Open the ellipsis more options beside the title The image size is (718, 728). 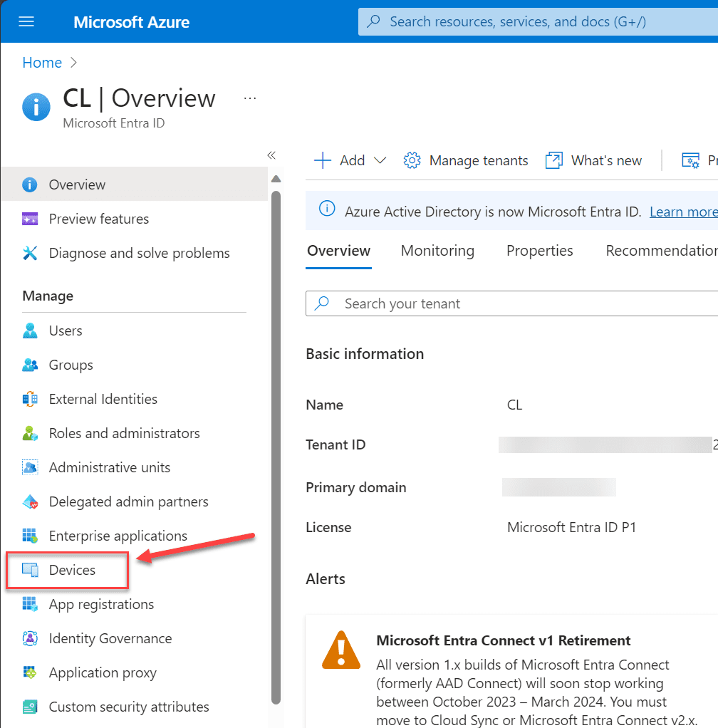(x=250, y=98)
